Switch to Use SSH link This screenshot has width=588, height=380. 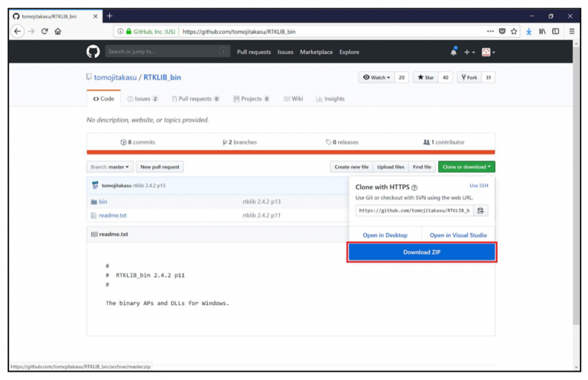tap(479, 186)
